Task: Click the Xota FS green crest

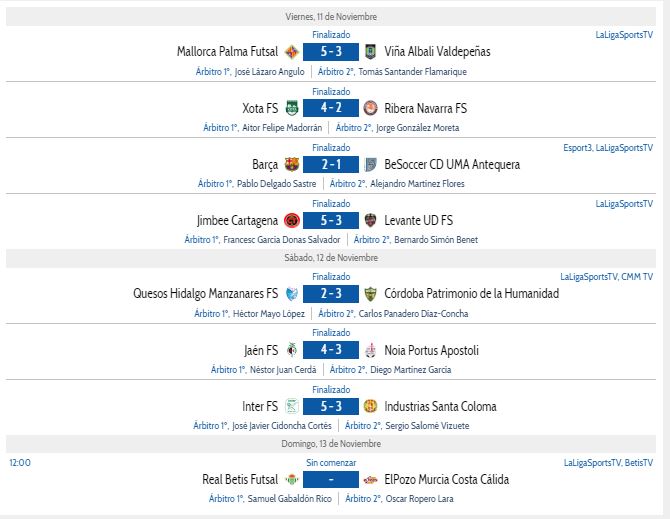Action: [292, 108]
